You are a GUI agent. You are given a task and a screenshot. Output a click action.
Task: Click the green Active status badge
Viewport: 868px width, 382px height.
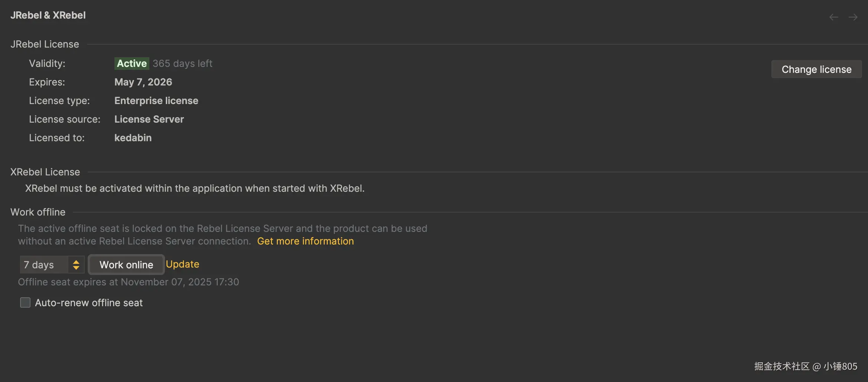pyautogui.click(x=132, y=64)
